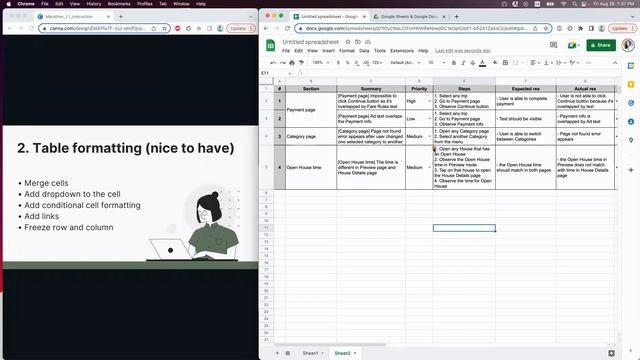Add a new sheet with the plus icon

[x=277, y=353]
